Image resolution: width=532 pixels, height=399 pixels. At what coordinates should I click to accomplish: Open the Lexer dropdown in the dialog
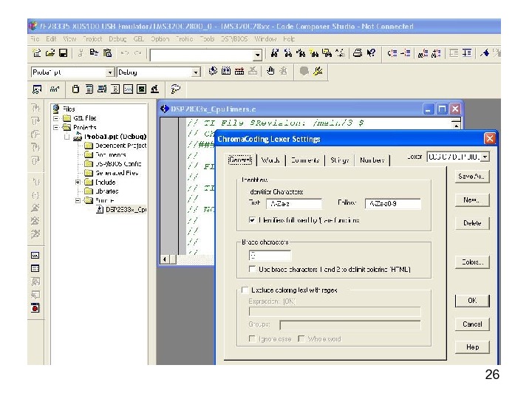coord(485,157)
